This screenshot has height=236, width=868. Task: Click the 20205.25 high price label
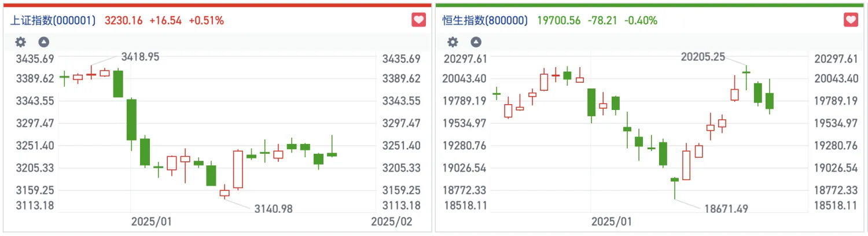(703, 57)
